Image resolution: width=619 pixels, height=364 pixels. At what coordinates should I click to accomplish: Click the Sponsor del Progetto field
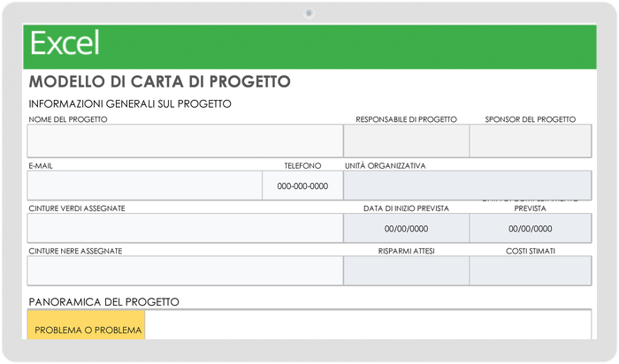[x=530, y=140]
